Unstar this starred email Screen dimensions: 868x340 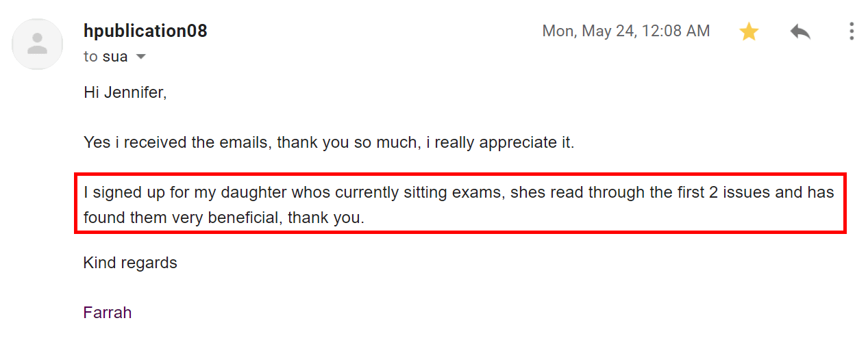tap(749, 31)
